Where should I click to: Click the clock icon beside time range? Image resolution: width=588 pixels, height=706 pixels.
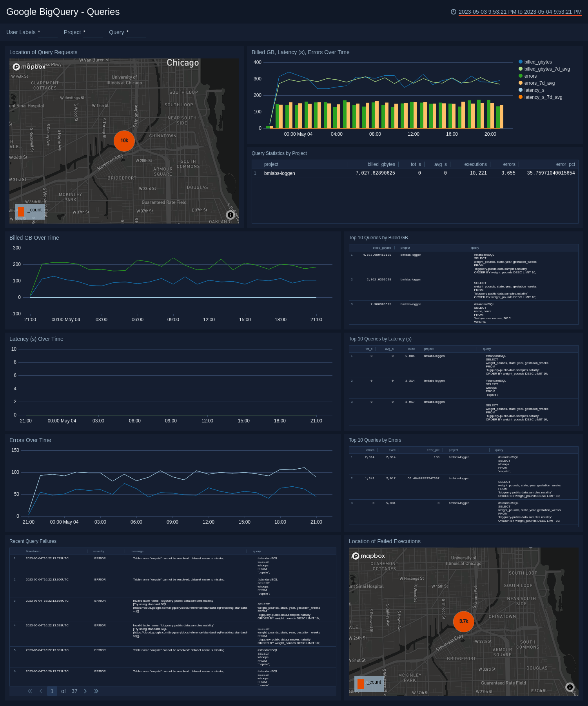454,12
